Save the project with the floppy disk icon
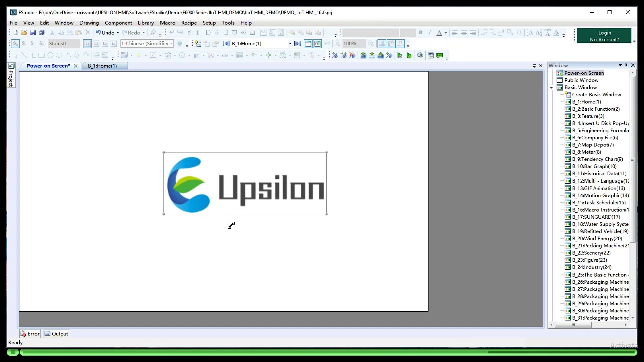Viewport: 644px width, 362px height. pos(33,33)
